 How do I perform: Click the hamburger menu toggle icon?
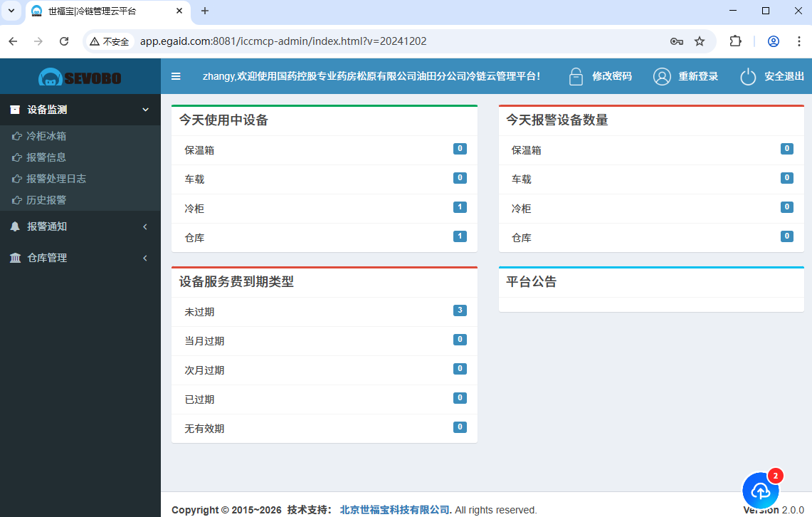[176, 76]
